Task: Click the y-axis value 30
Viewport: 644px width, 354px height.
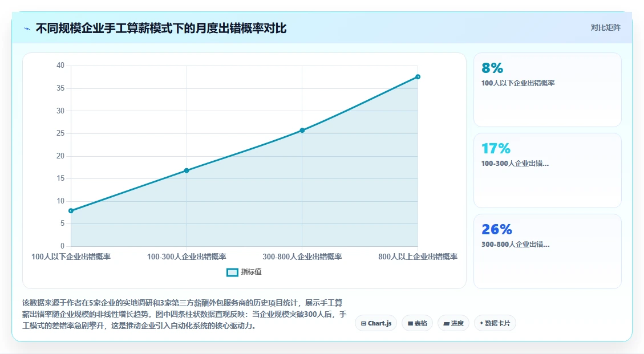Action: pyautogui.click(x=60, y=111)
